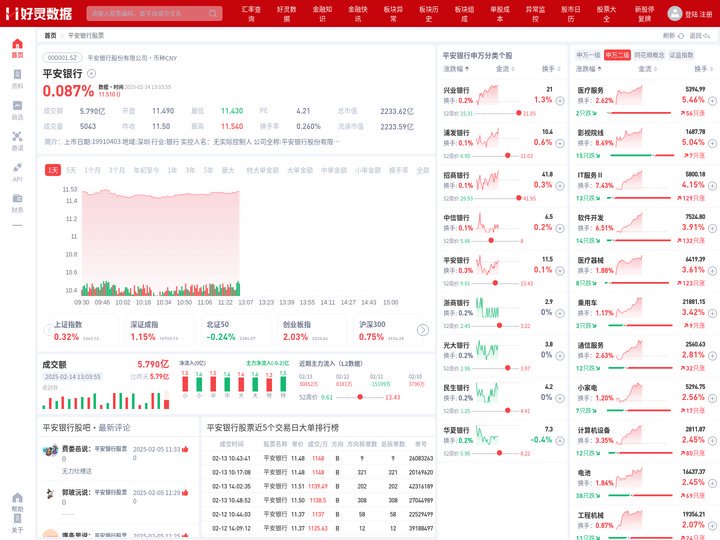The width and height of the screenshot is (720, 540).
Task: Open the API sidebar icon
Action: click(x=17, y=168)
